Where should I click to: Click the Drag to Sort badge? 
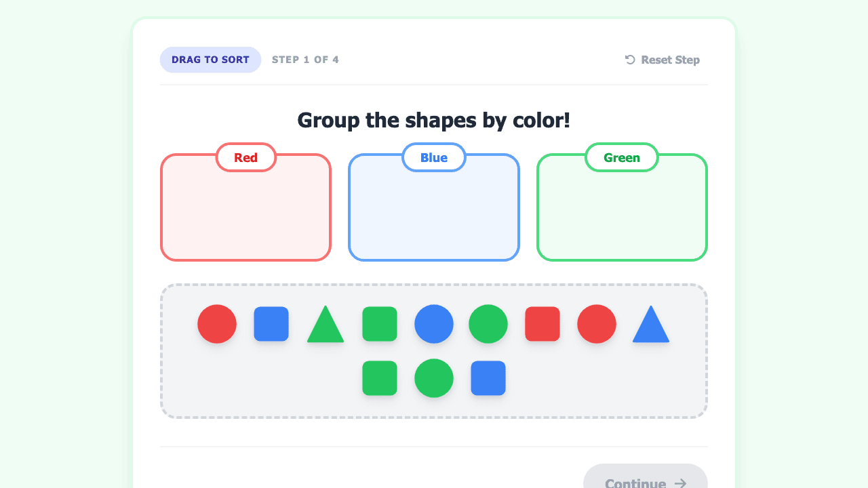click(x=210, y=60)
